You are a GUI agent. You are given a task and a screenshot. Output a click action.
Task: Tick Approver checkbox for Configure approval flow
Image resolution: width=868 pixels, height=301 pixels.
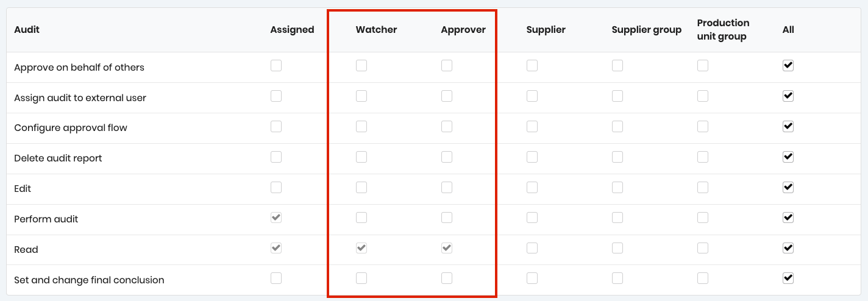coord(447,126)
